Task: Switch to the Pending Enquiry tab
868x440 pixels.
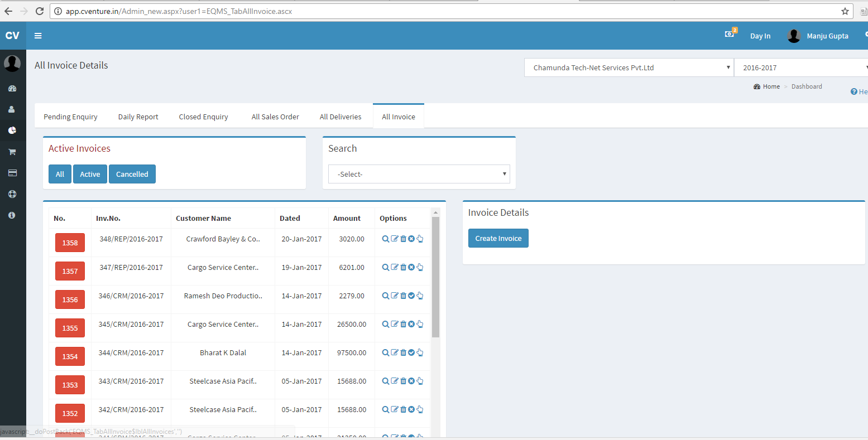Action: pyautogui.click(x=70, y=117)
